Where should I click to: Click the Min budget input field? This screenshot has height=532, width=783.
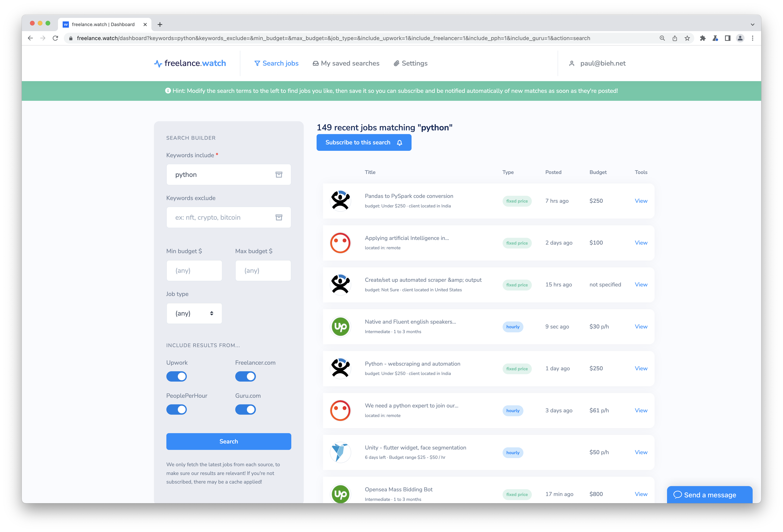click(x=194, y=270)
